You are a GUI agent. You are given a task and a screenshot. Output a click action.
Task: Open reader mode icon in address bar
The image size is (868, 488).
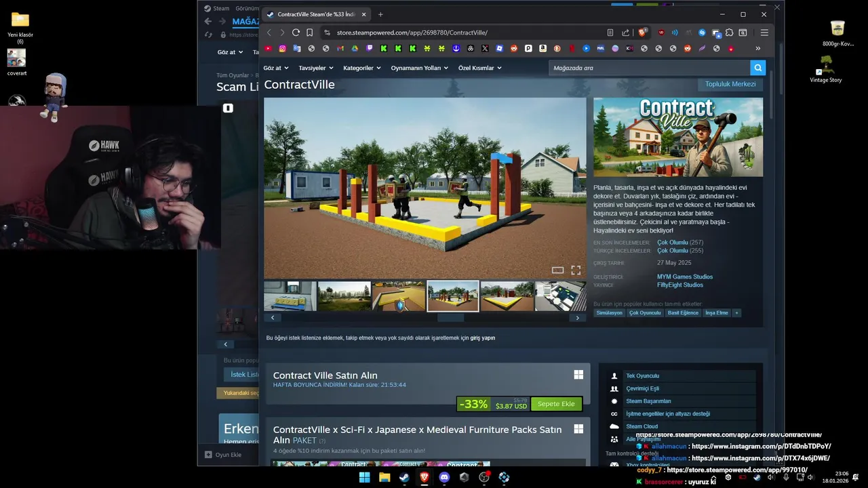[610, 33]
